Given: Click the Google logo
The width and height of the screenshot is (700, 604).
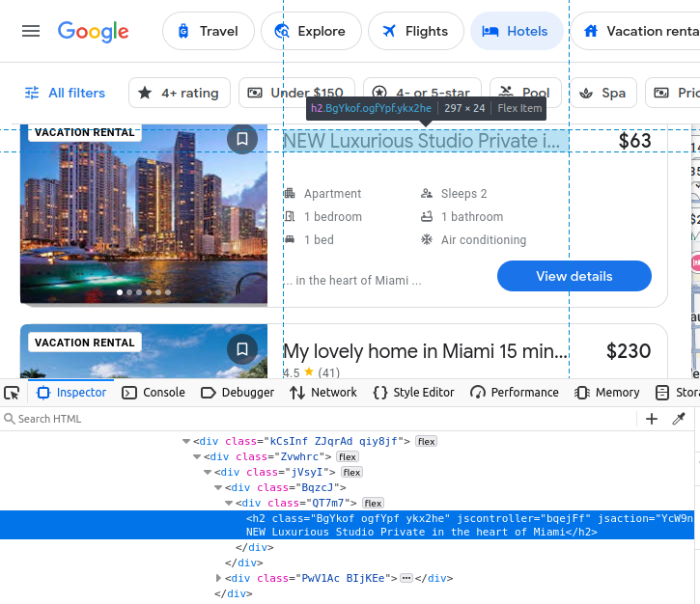Looking at the screenshot, I should pos(93,31).
